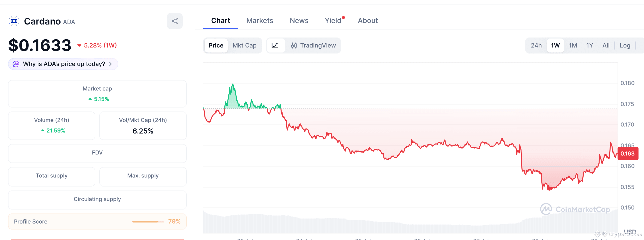Click the Market cap card
The height and width of the screenshot is (240, 644).
coord(97,94)
